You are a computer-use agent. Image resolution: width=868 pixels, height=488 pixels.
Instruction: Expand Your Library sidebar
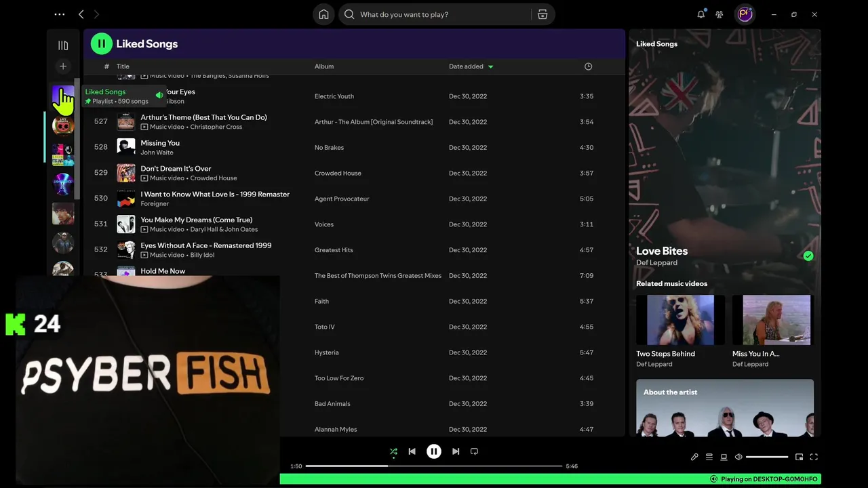pyautogui.click(x=63, y=45)
